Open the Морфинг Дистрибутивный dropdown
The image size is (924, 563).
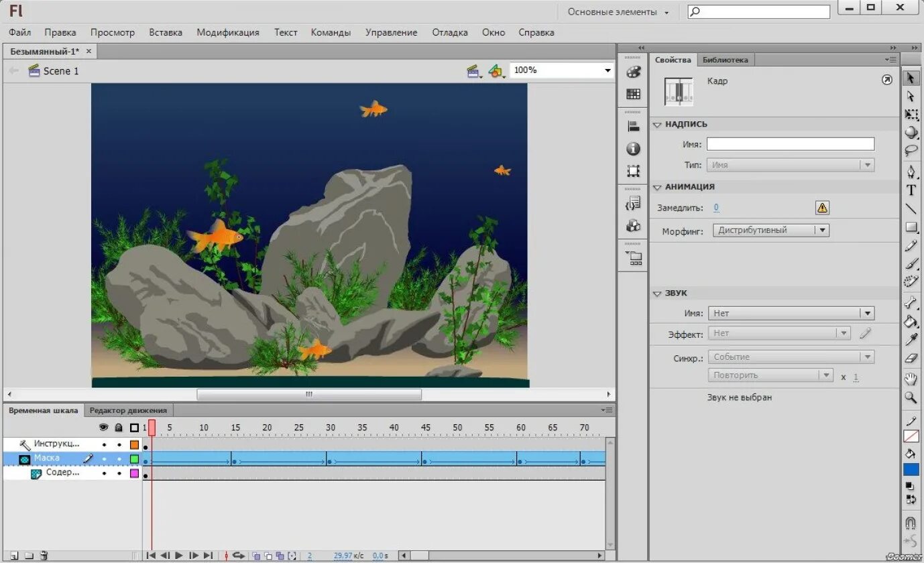[771, 230]
